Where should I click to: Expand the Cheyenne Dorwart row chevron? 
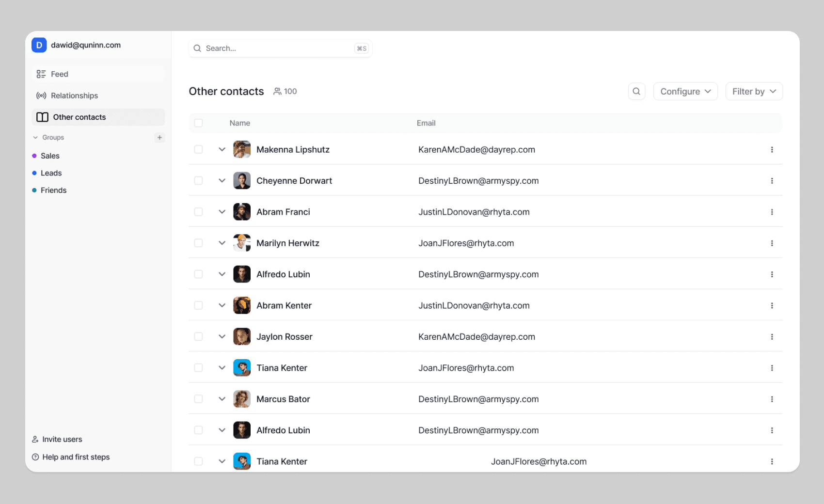pos(222,181)
